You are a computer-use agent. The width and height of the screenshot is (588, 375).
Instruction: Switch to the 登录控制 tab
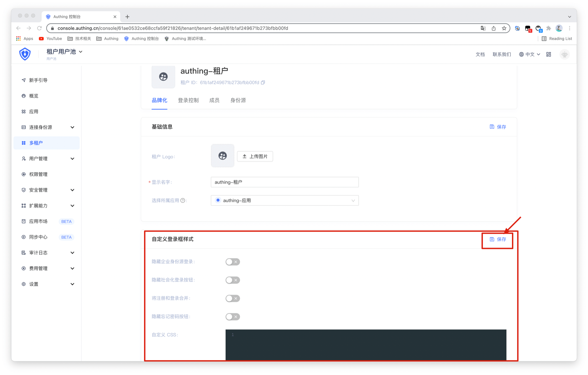tap(188, 100)
